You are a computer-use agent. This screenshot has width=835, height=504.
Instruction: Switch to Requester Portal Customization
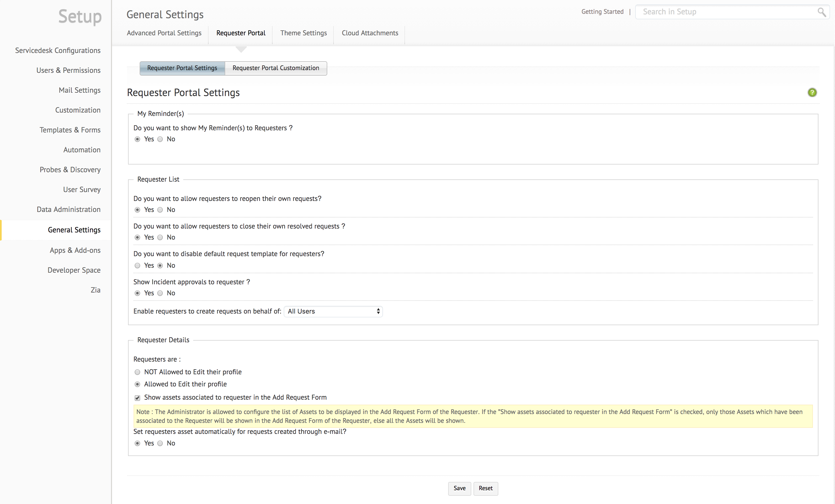[275, 68]
